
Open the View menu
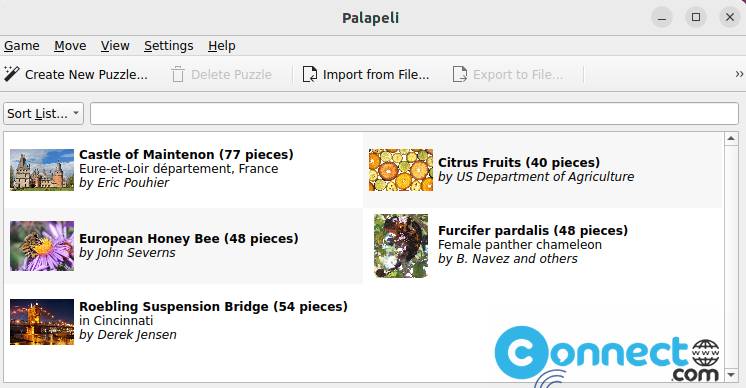(115, 46)
